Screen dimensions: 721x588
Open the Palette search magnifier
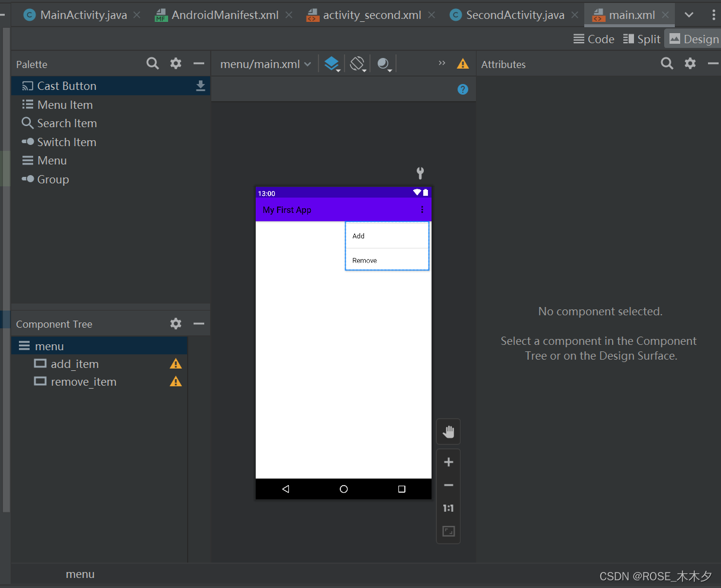coord(152,63)
